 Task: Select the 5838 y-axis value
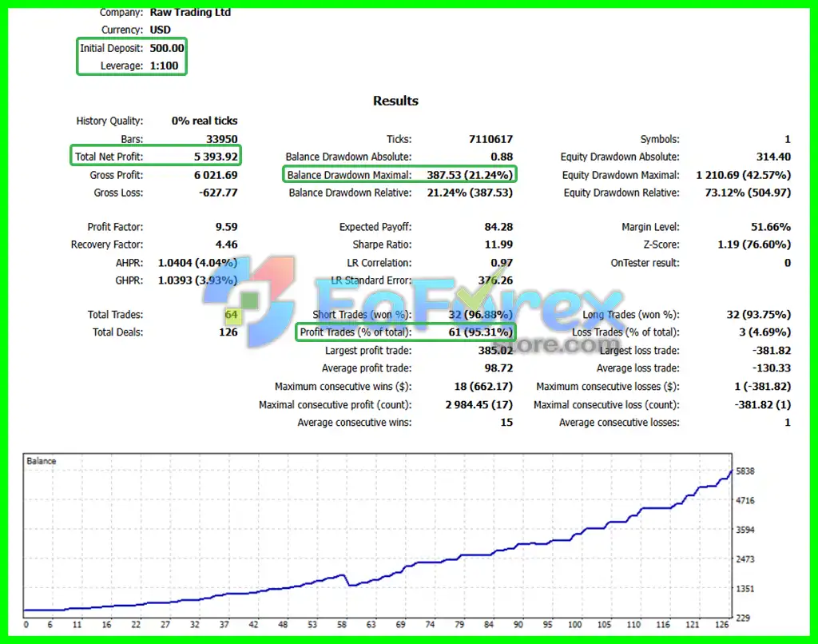pos(745,471)
